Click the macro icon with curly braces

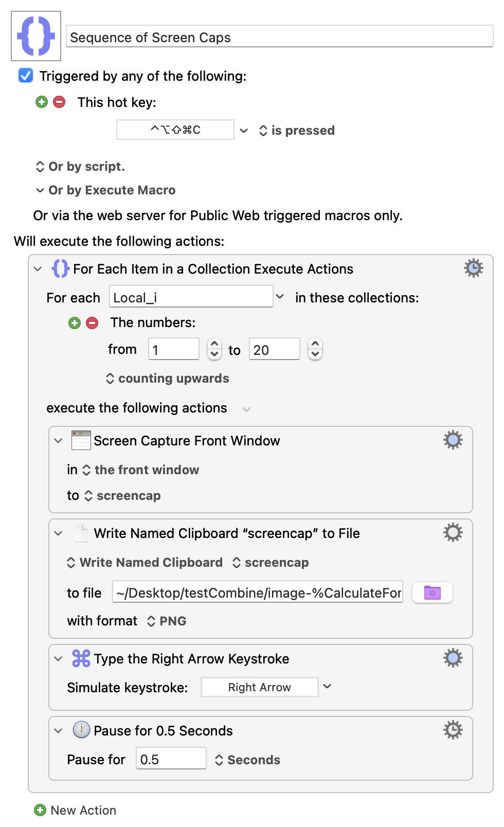pos(36,36)
